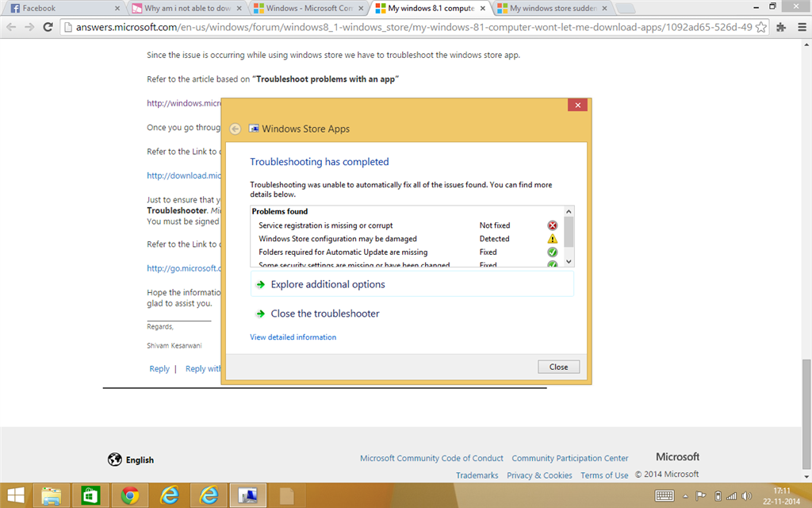Click the green check for Automatic Update folders
Viewport: 812px width, 508px height.
553,252
